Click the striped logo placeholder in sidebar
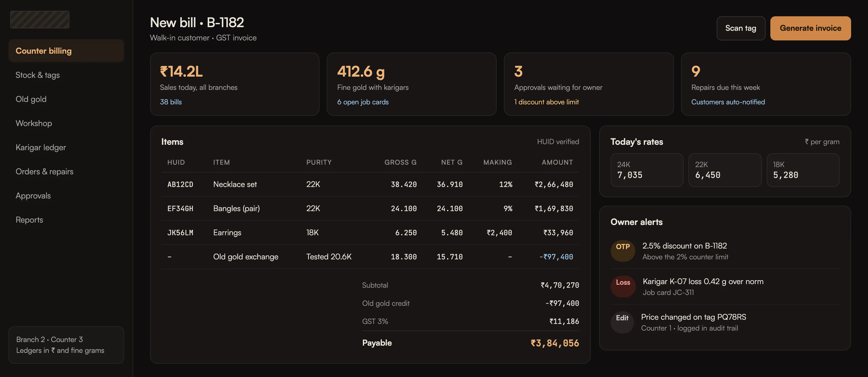Image resolution: width=868 pixels, height=377 pixels. point(40,20)
